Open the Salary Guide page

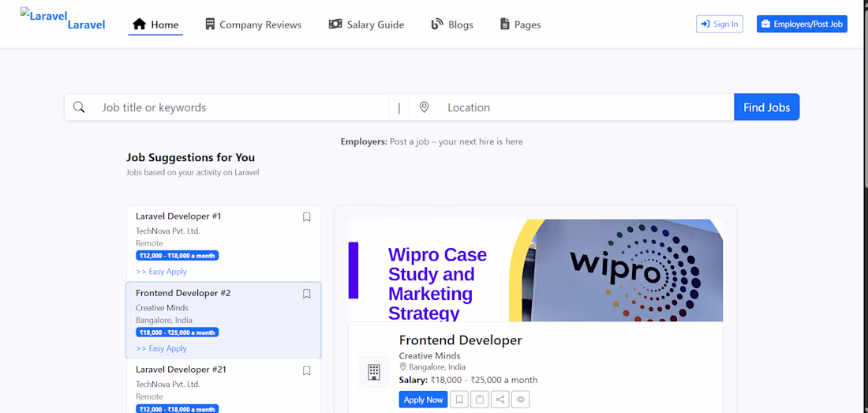click(366, 24)
